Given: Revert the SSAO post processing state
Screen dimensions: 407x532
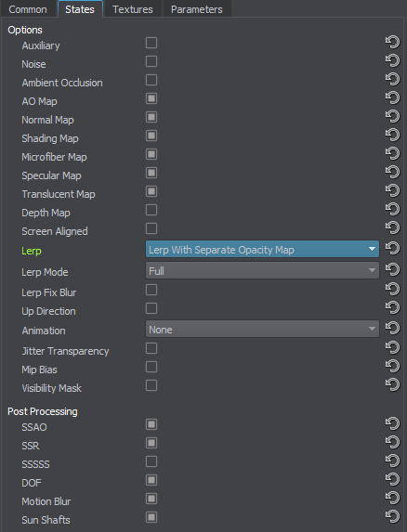Looking at the screenshot, I should pos(392,423).
